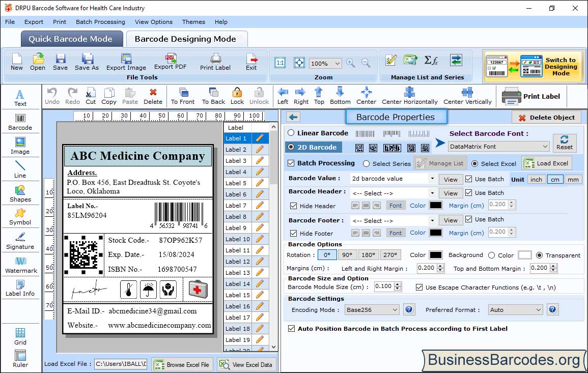This screenshot has height=373, width=588.
Task: Export label as Image
Action: (x=126, y=62)
